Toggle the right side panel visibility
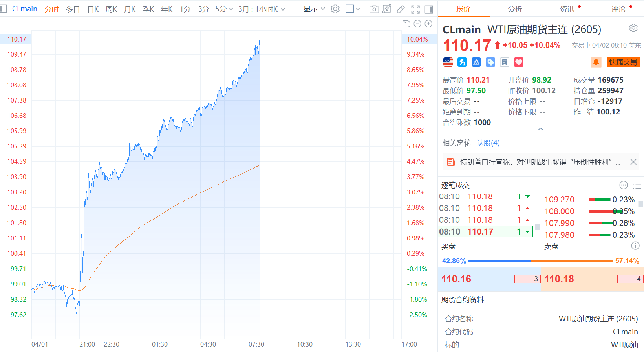 point(429,9)
